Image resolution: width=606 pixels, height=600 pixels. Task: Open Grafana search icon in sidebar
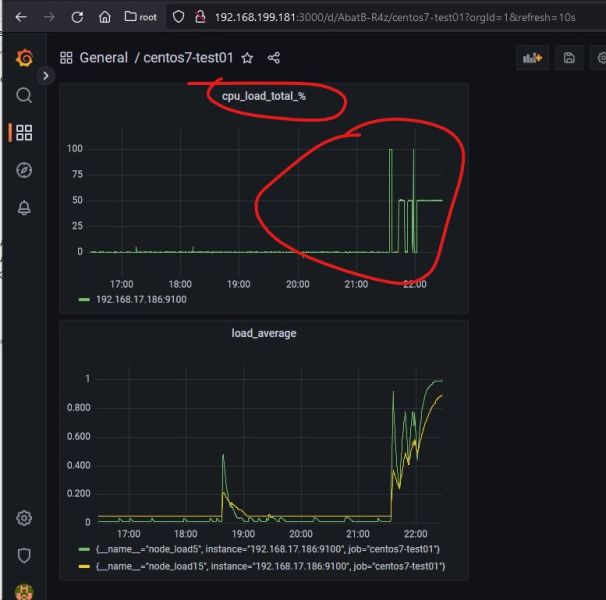click(x=24, y=95)
